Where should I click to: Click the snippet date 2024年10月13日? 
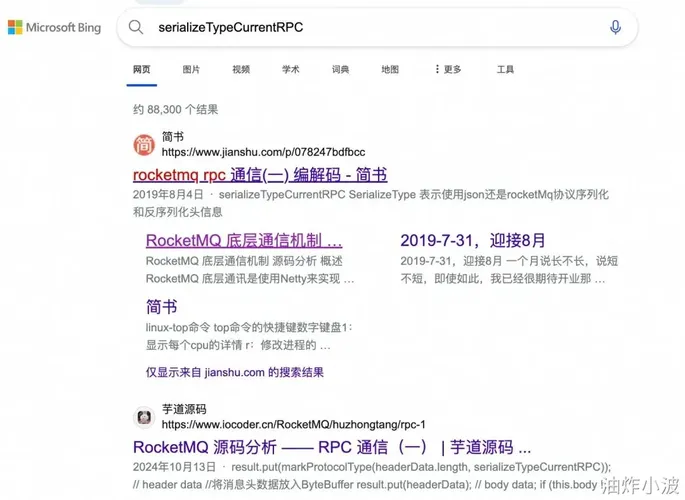[174, 467]
